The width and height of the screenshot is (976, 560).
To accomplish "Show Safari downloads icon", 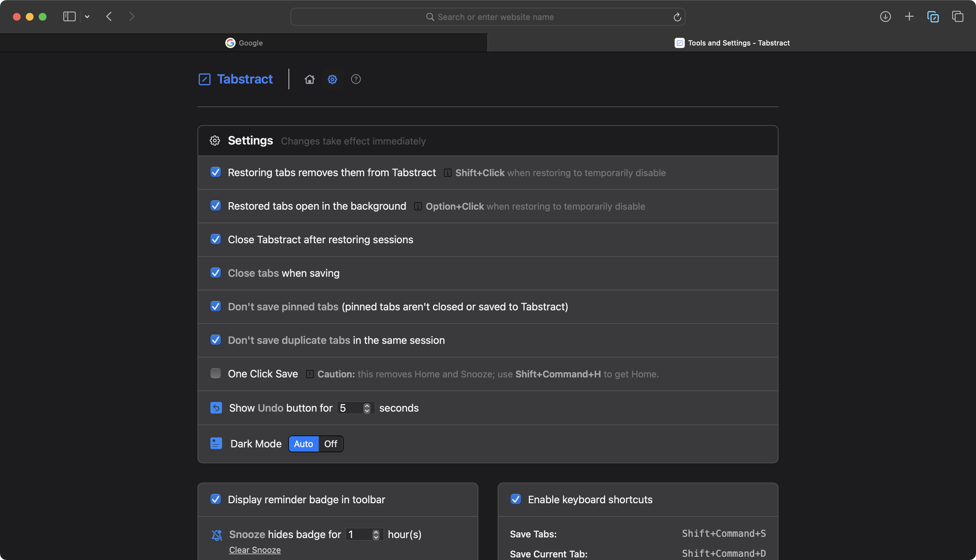I will 885,16.
